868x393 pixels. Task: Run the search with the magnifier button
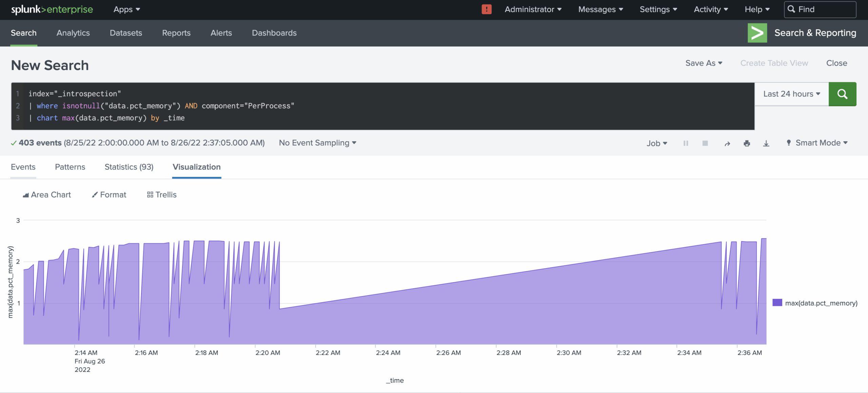pos(843,94)
